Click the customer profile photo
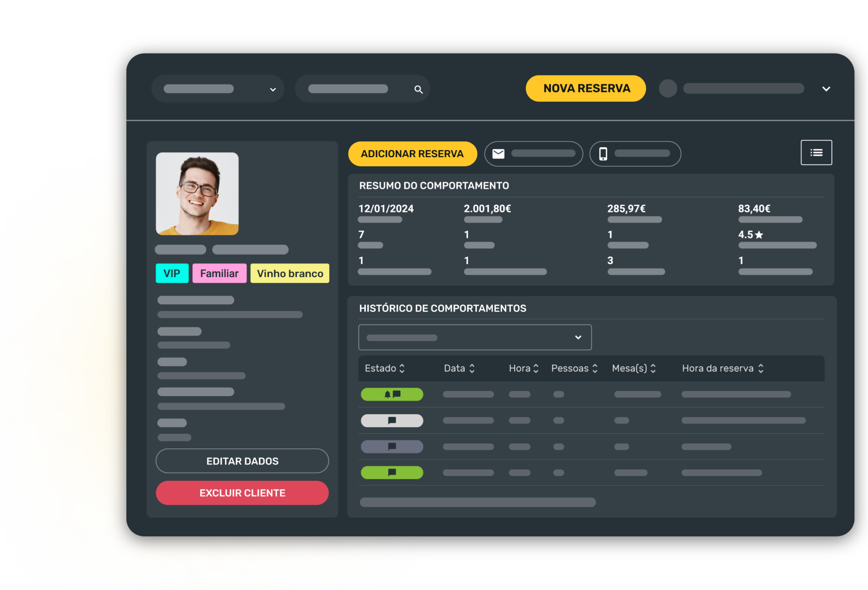 click(197, 194)
